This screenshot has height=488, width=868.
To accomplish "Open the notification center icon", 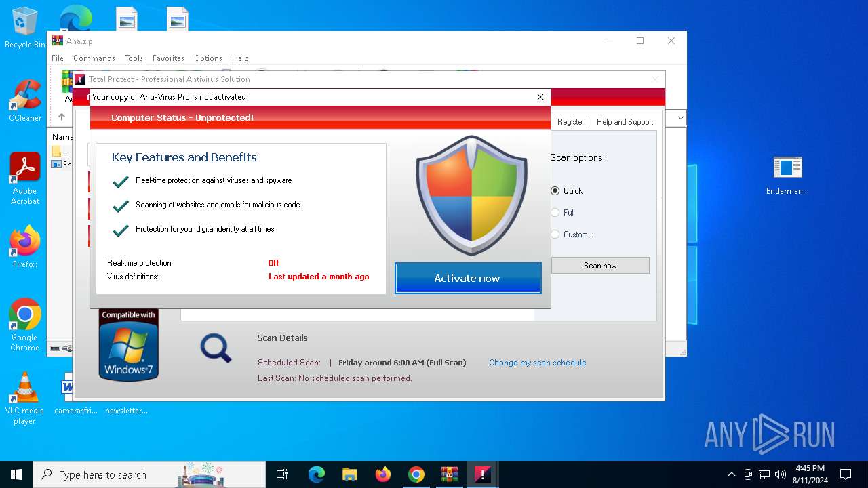I will coord(846,474).
